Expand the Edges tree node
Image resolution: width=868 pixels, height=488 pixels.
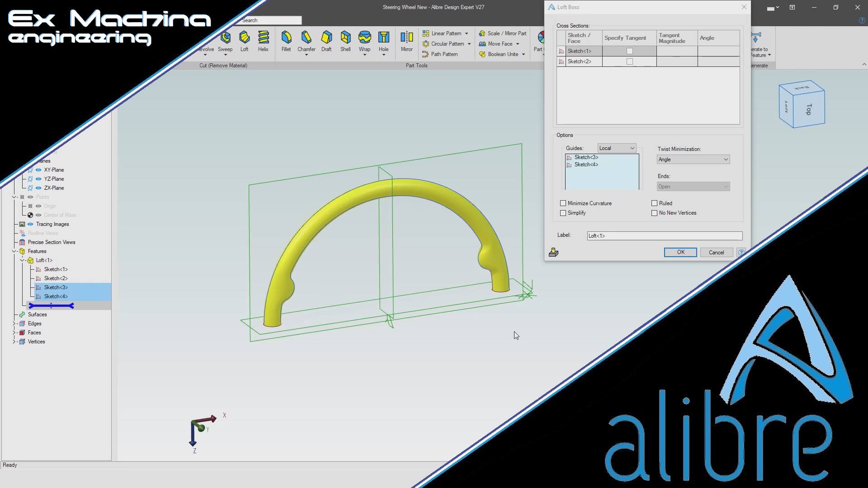point(14,324)
